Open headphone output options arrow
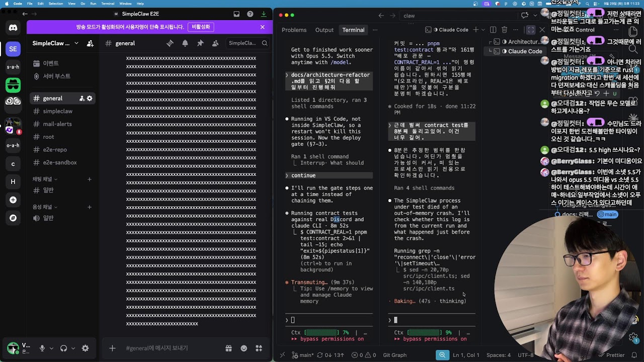The image size is (644, 362). (x=73, y=348)
